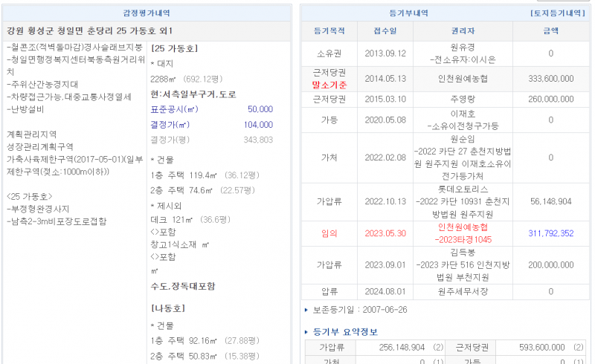Click the arrow bullet beside 등기부 요약정보
The image size is (595, 364).
[x=306, y=332]
